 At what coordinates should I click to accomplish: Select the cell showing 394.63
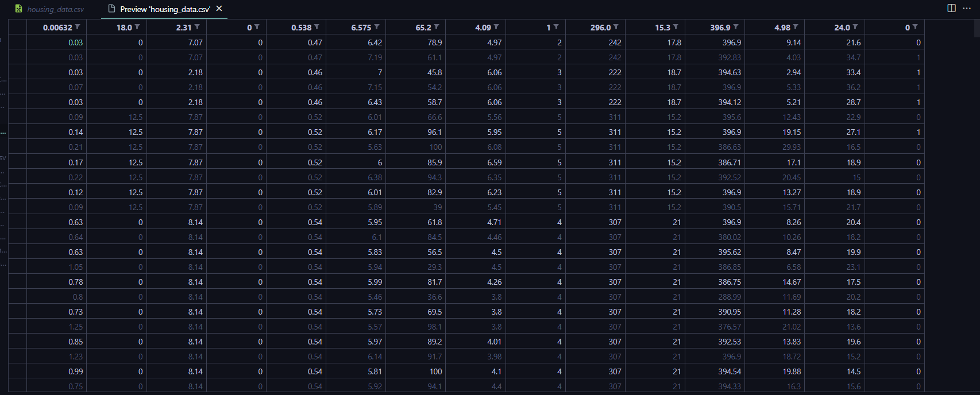point(715,72)
